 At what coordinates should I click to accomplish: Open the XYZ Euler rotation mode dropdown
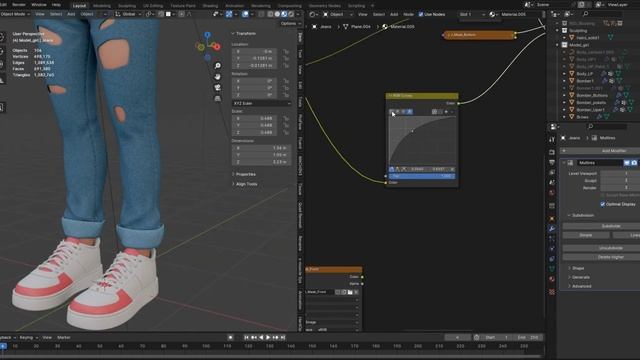(262, 104)
